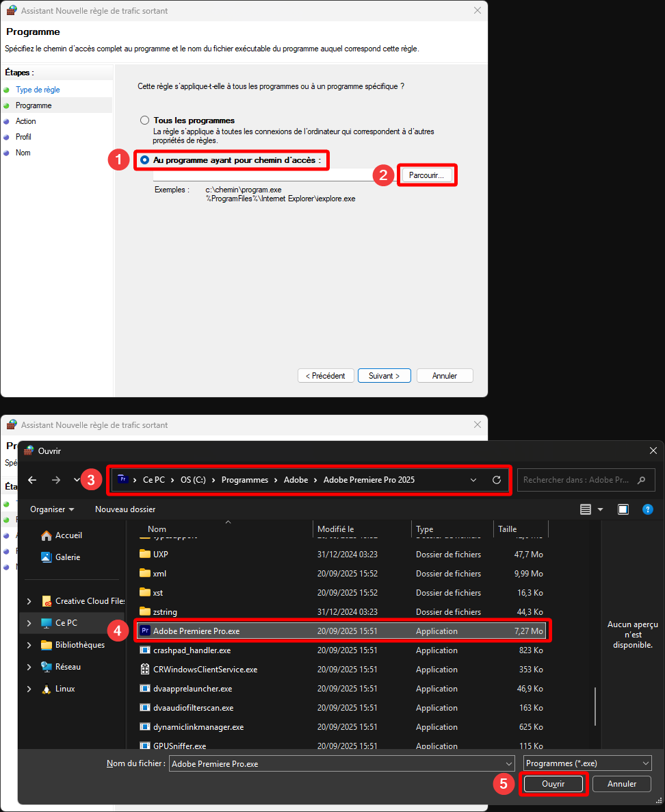This screenshot has width=665, height=812.
Task: Toggle the preview pane icon
Action: click(x=623, y=509)
